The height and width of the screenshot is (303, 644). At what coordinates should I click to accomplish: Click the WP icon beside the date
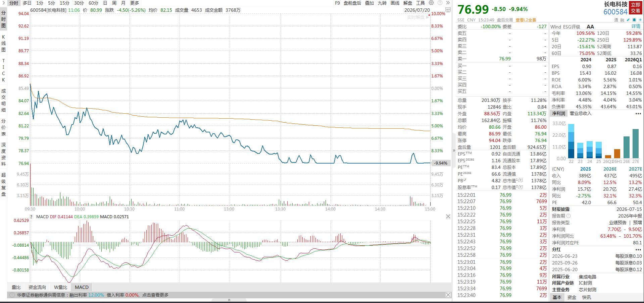pyautogui.click(x=448, y=10)
